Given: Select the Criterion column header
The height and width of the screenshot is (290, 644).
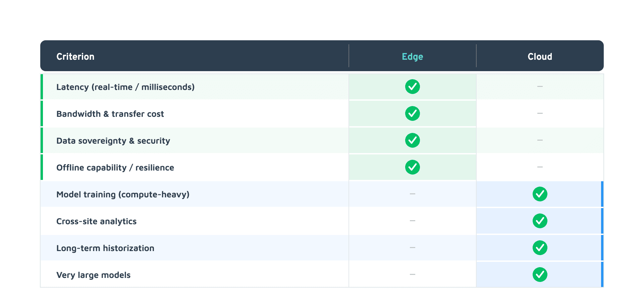Looking at the screenshot, I should tap(75, 56).
